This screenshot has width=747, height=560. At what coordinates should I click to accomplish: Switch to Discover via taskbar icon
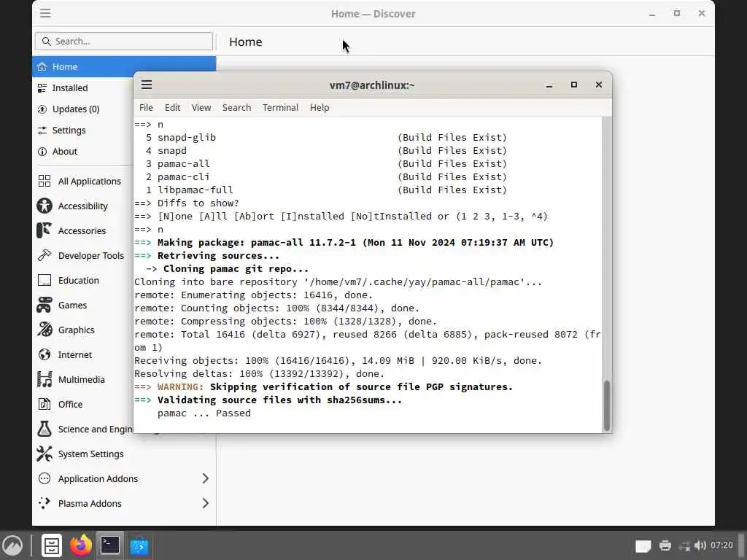click(x=139, y=545)
